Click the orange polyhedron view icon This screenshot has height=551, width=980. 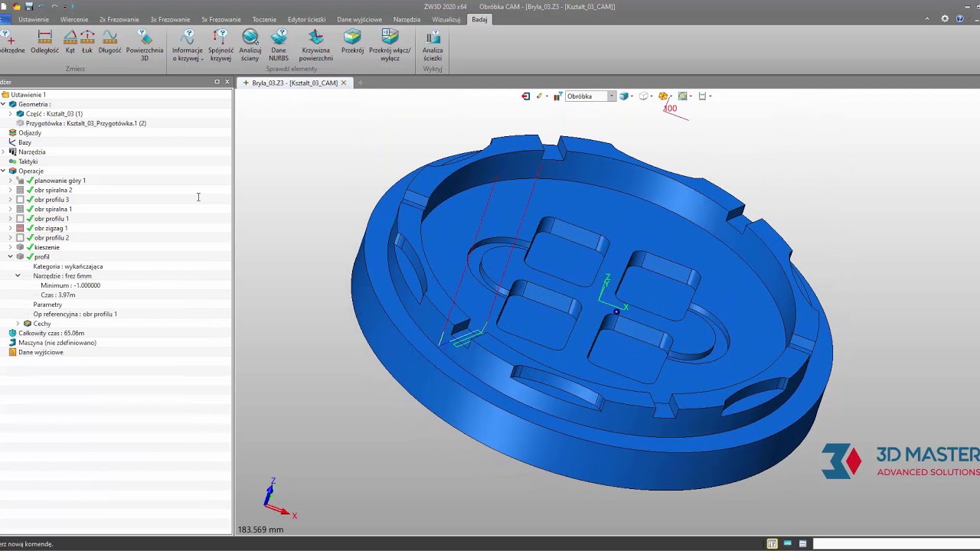(x=663, y=96)
